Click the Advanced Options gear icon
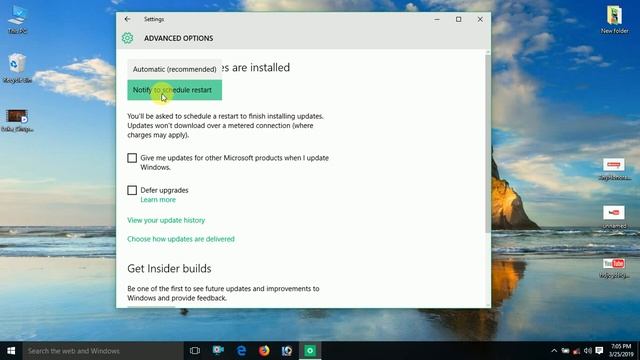The image size is (640, 360). [x=127, y=38]
